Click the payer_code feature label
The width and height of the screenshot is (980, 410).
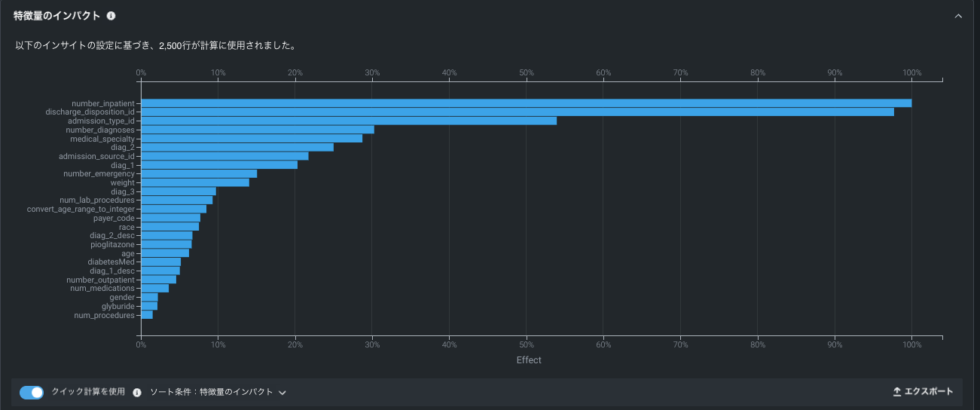pyautogui.click(x=114, y=218)
